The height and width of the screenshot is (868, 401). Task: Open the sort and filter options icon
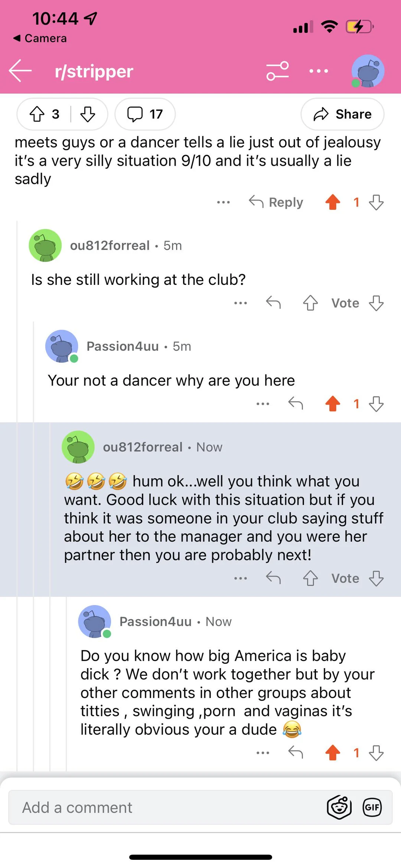(x=277, y=71)
